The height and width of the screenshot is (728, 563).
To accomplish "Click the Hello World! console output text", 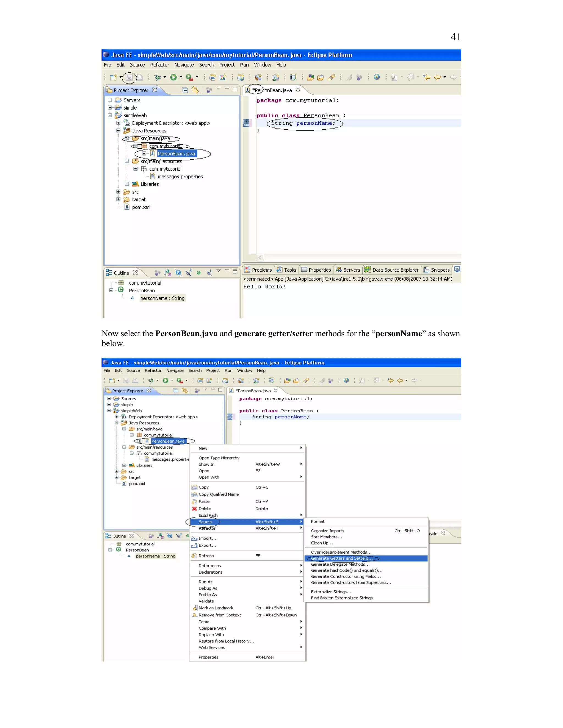I will pos(264,287).
